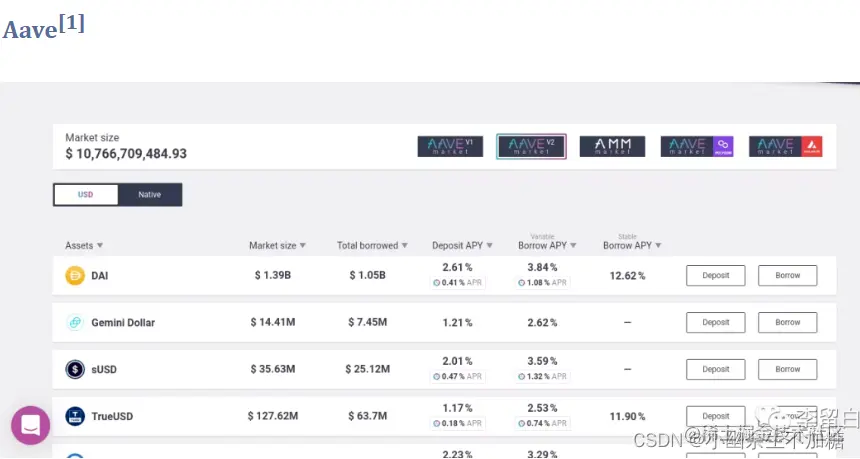Screen dimensions: 860x459
Task: Click Deposit button for sUSD
Action: pyautogui.click(x=716, y=370)
